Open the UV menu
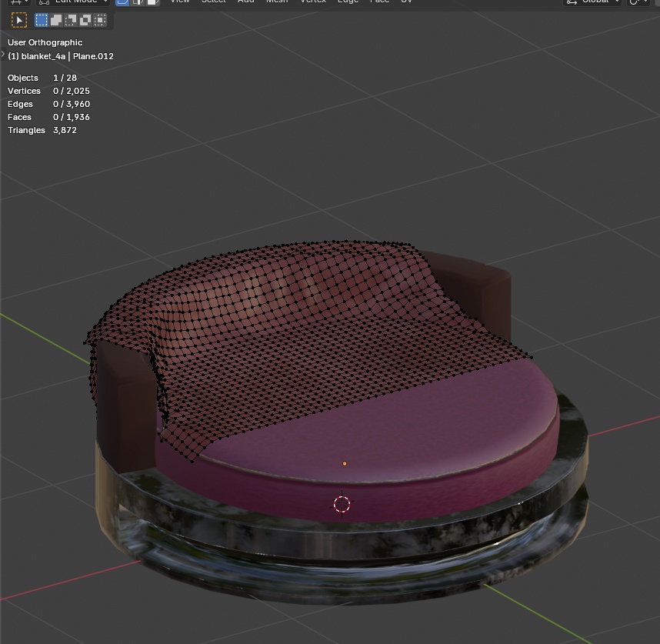Screen dimensions: 660x644 (x=406, y=2)
